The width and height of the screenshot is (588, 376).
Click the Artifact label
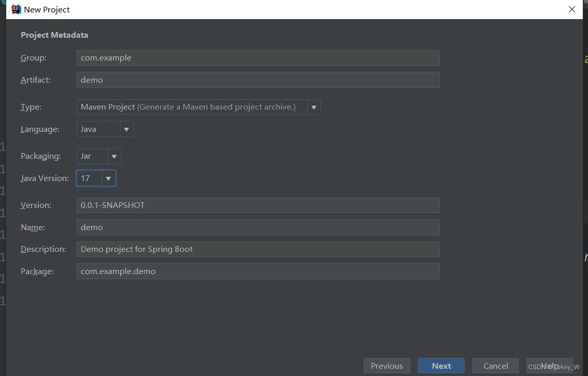pos(35,80)
